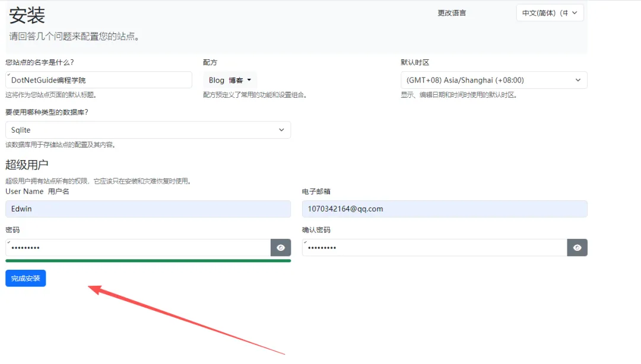This screenshot has height=364, width=641.
Task: Click the 超级用户 section heading
Action: point(27,165)
